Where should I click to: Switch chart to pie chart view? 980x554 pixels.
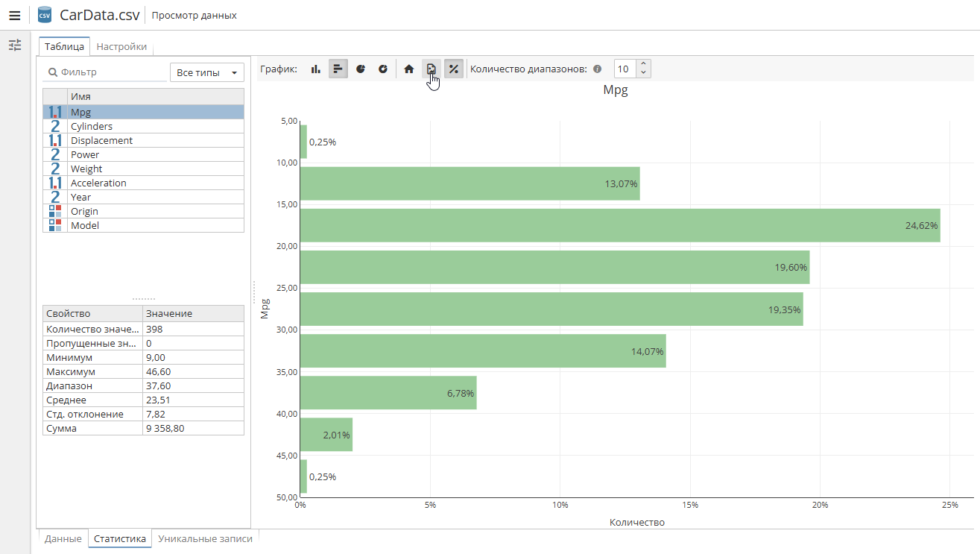[x=361, y=69]
